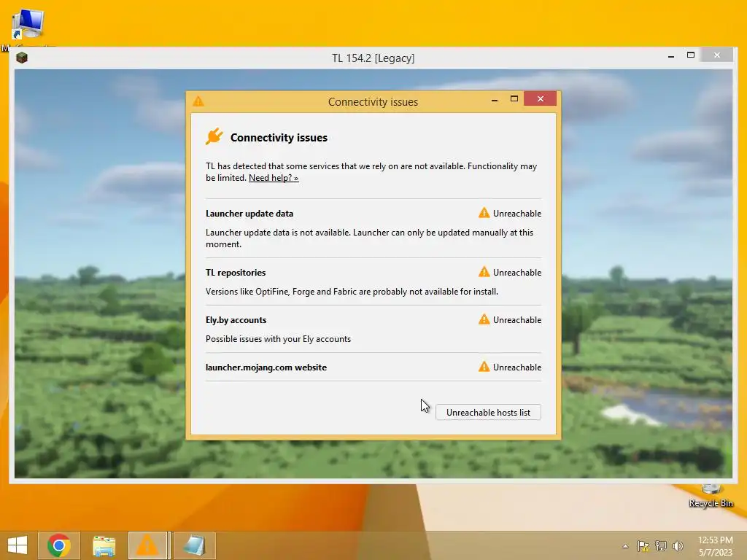Click Unreachable status for launcher.mojang.com website
Image resolution: width=747 pixels, height=560 pixels.
517,367
